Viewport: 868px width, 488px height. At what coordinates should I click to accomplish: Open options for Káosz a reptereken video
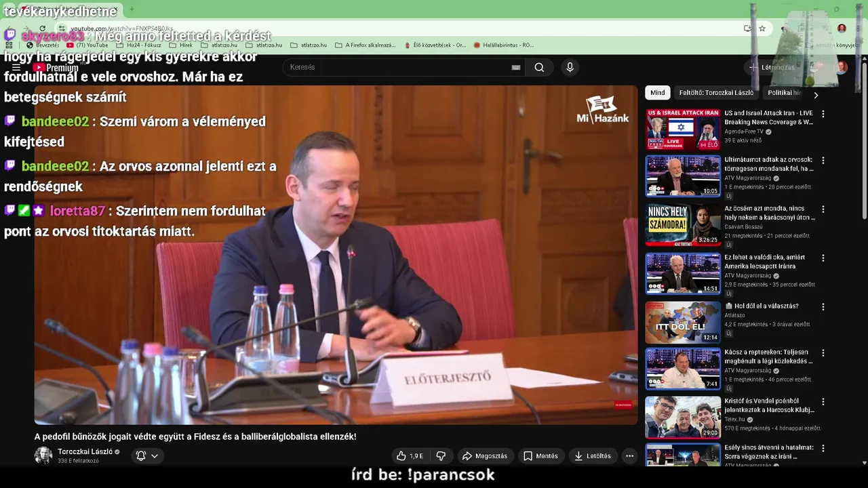click(x=823, y=353)
